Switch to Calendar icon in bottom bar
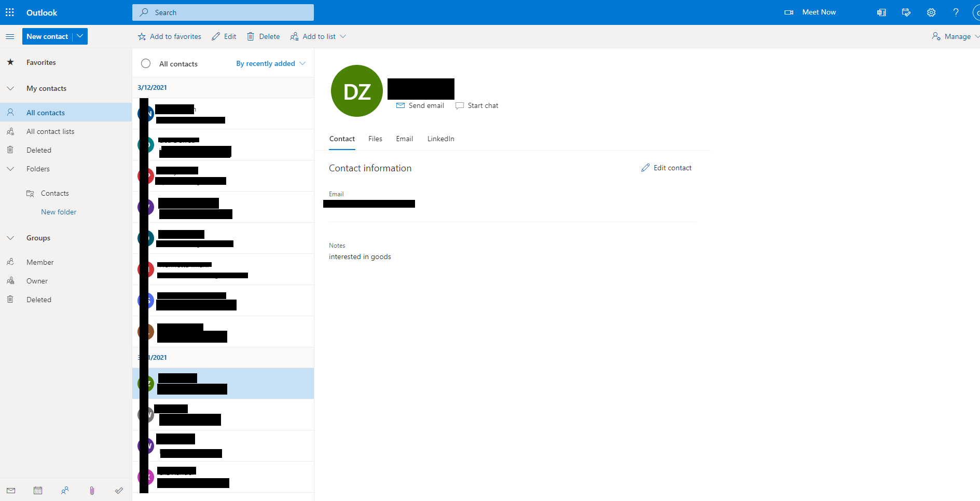Screen dimensions: 980x501 click(38, 490)
